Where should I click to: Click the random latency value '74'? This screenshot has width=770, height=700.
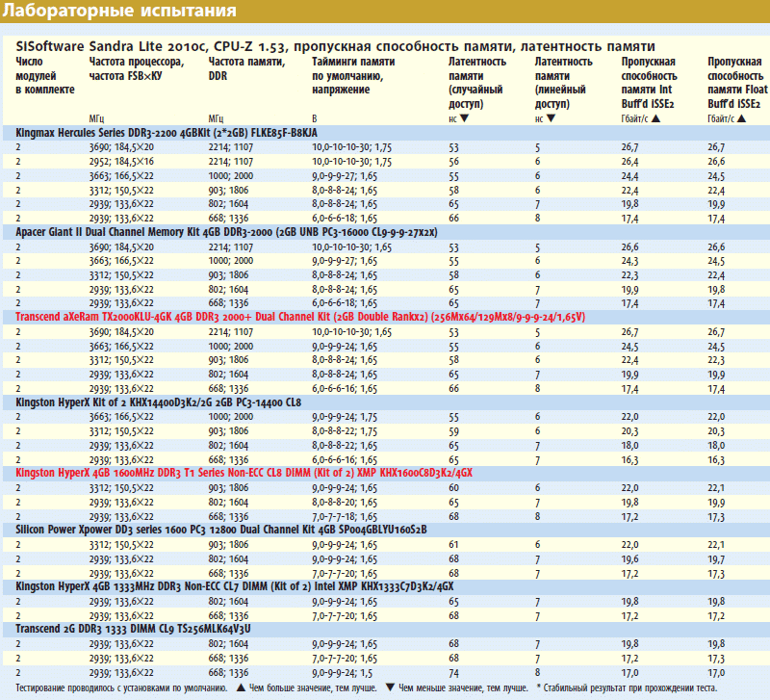(x=453, y=673)
